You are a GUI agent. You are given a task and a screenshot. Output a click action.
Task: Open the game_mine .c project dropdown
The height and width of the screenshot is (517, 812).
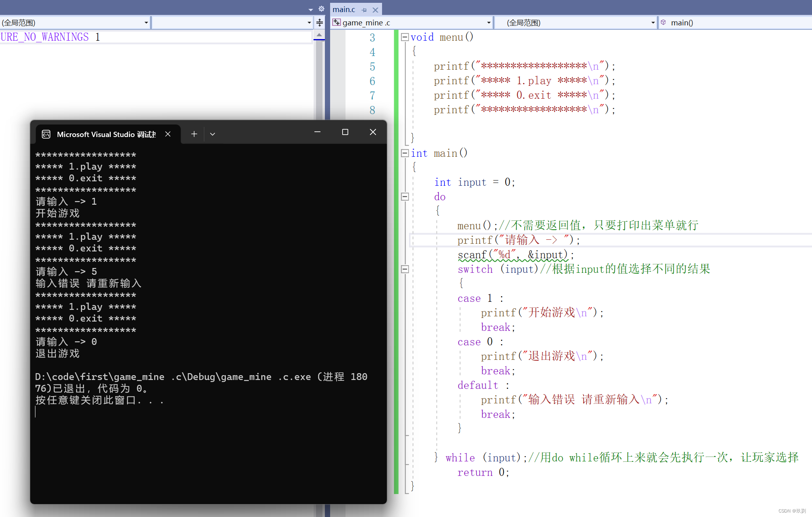[x=488, y=23]
